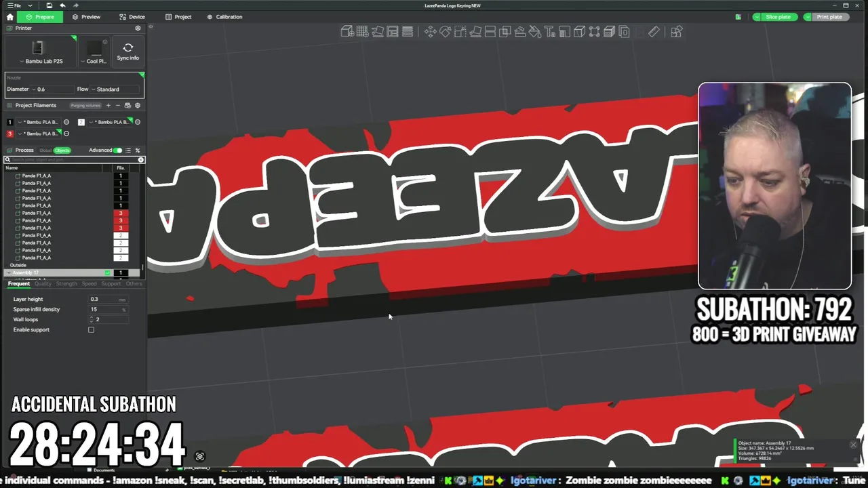This screenshot has height=488, width=868.
Task: Select the Prepare tab
Action: (40, 17)
